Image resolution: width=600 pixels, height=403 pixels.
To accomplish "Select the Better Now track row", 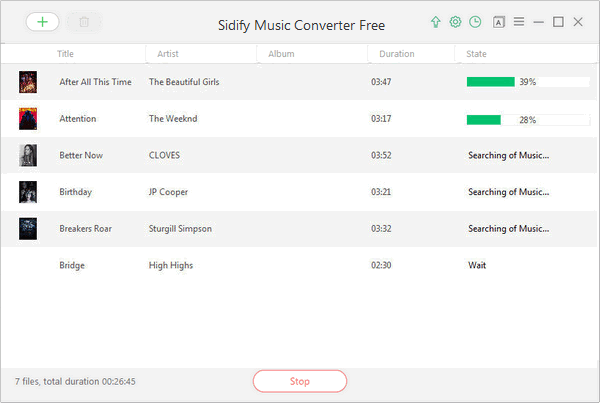I will pos(300,155).
